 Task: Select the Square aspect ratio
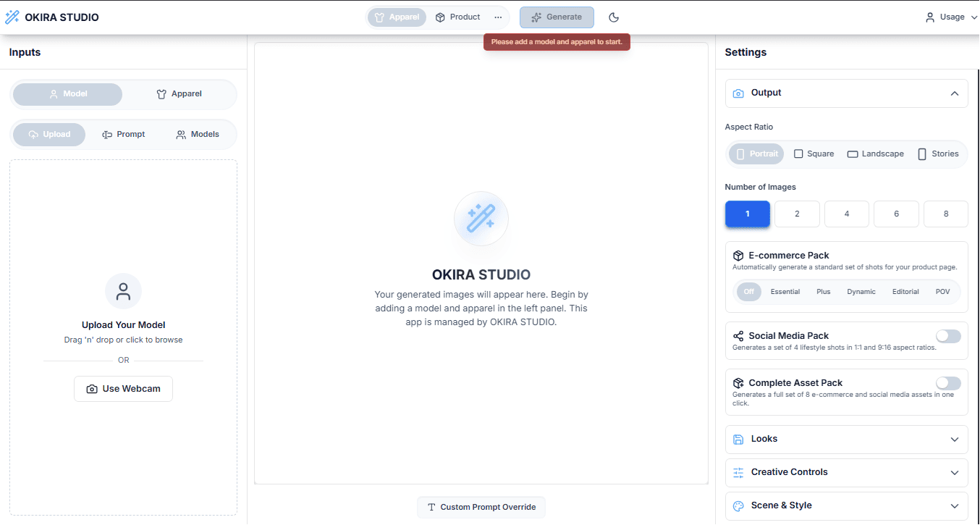[x=814, y=154]
